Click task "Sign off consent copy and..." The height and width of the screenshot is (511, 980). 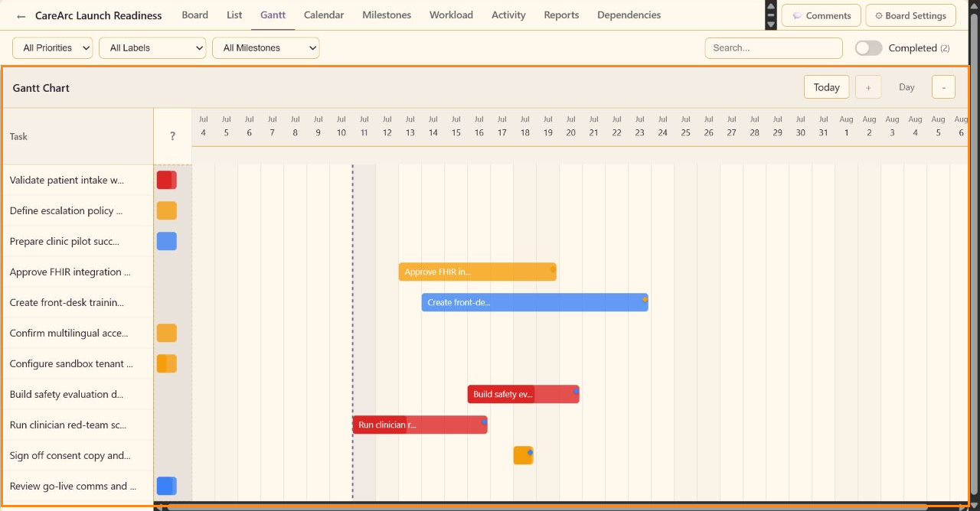click(70, 455)
